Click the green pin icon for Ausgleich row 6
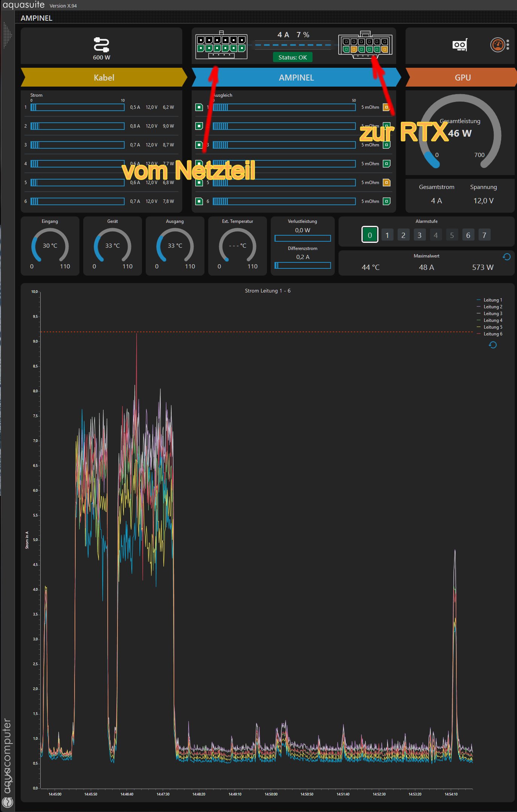The image size is (517, 812). pos(199,201)
